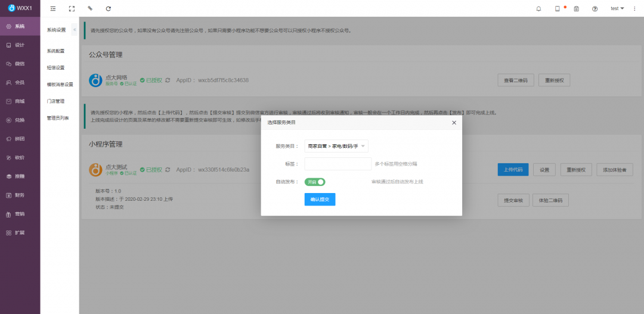Click the menu collapse icon in top bar
Image resolution: width=644 pixels, height=314 pixels.
pyautogui.click(x=53, y=8)
